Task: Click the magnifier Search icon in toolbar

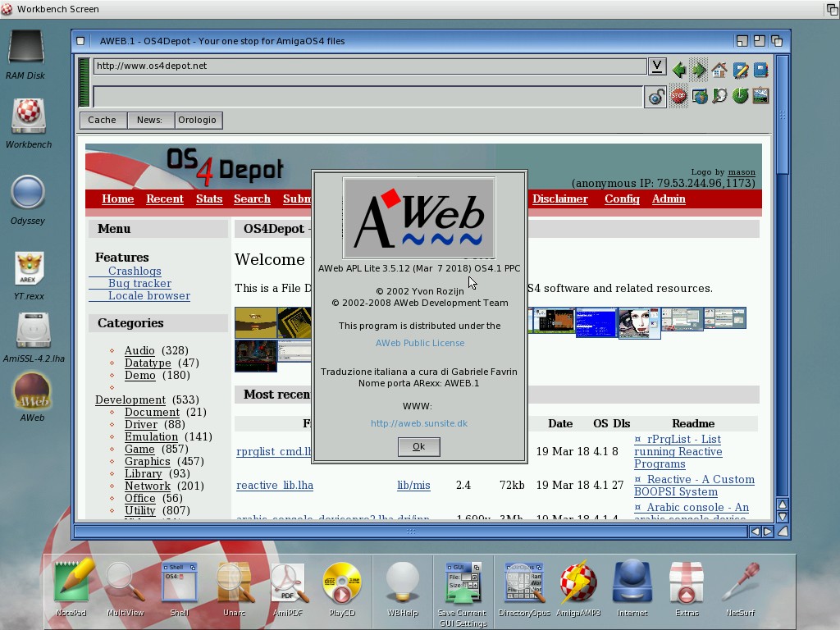Action: coord(719,96)
